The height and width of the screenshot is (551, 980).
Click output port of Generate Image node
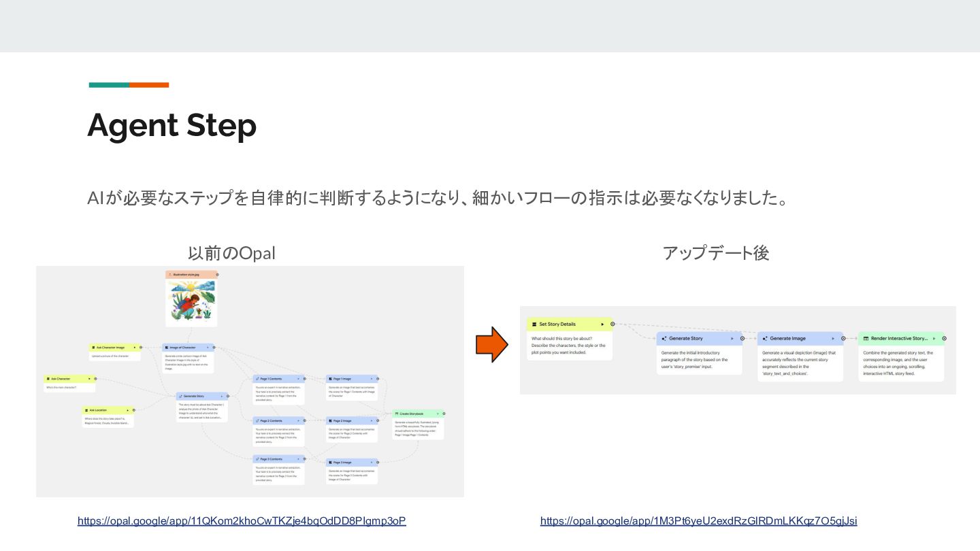(843, 338)
